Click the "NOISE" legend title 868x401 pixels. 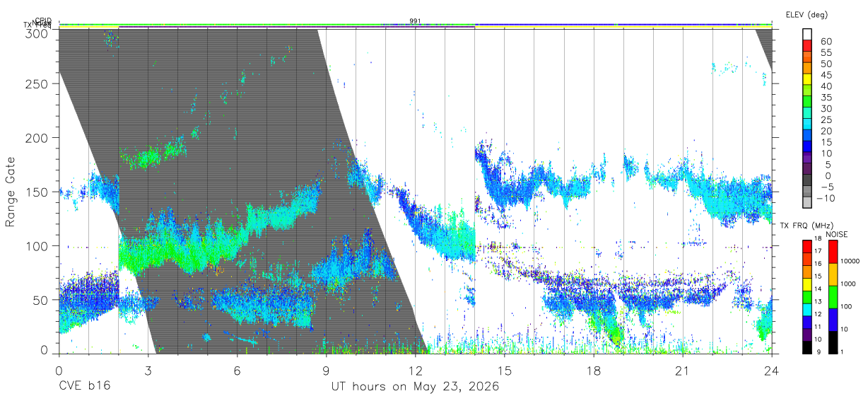pyautogui.click(x=838, y=234)
